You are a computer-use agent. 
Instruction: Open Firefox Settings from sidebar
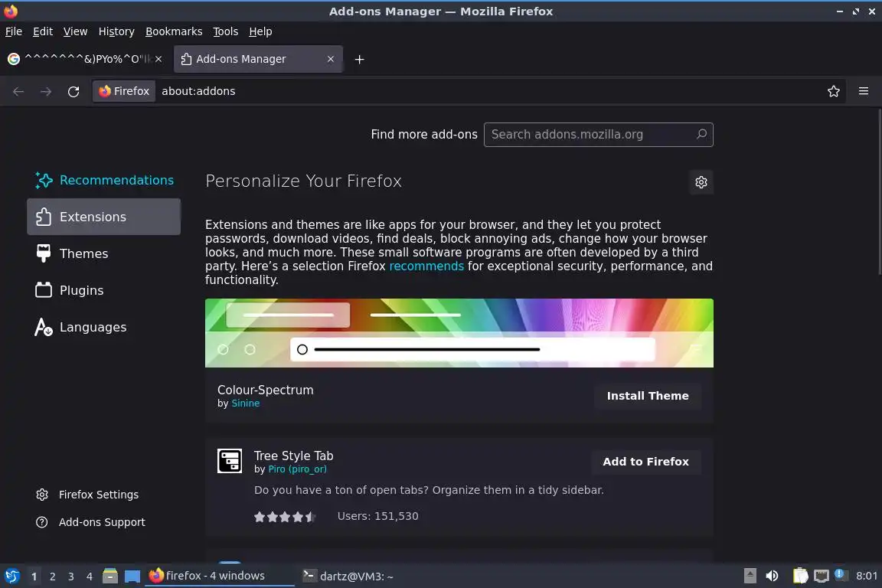88,495
